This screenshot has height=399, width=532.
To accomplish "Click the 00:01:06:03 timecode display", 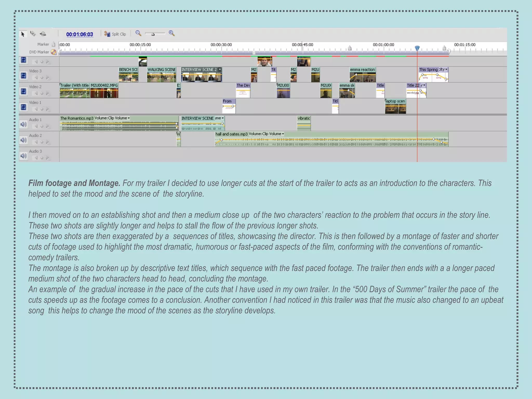I will coord(79,34).
